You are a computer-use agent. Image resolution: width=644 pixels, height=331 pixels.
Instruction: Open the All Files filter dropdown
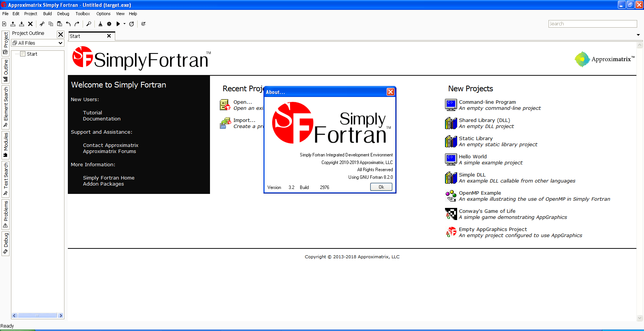click(x=38, y=43)
